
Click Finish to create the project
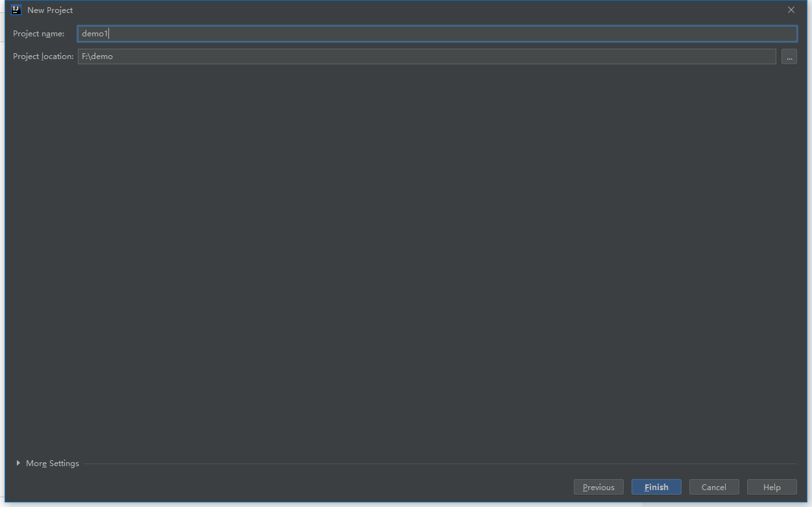[x=656, y=487]
